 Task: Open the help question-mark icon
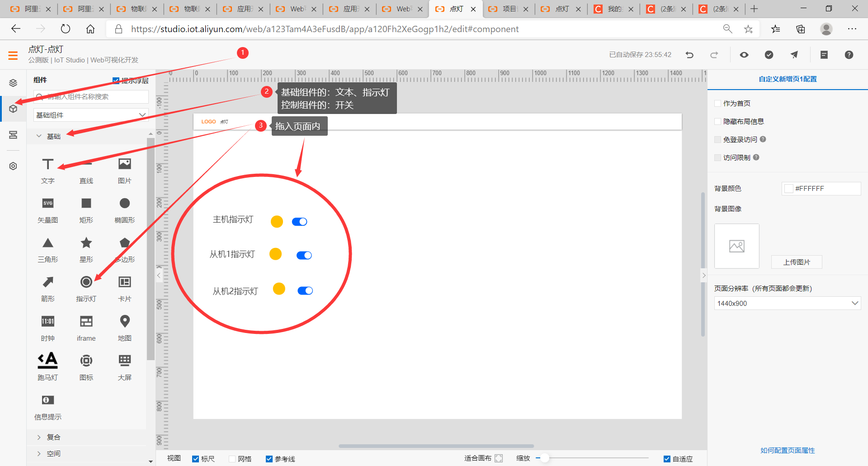point(849,55)
